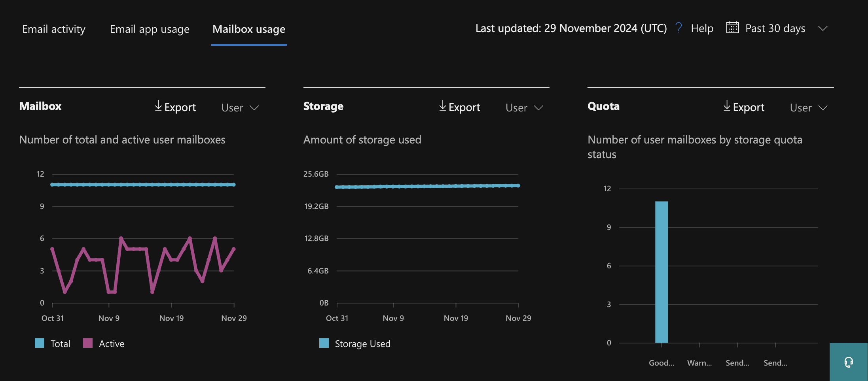Screen dimensions: 868x381
Task: Toggle the Storage Used legend series
Action: [x=324, y=343]
